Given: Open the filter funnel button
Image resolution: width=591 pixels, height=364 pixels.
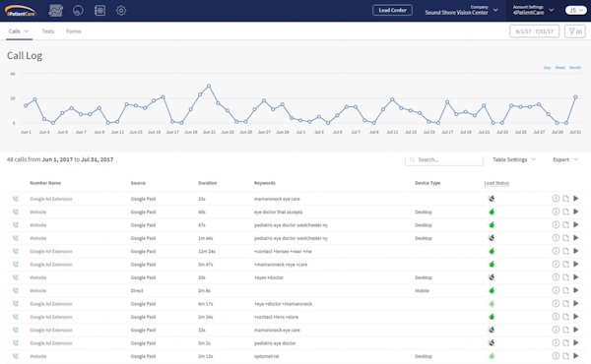Looking at the screenshot, I should coord(575,31).
